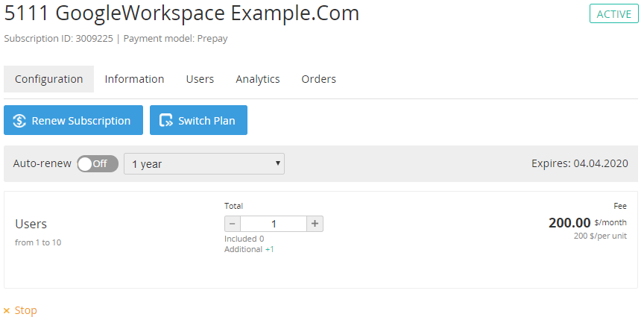
Task: Click the Stop link text
Action: 25,310
